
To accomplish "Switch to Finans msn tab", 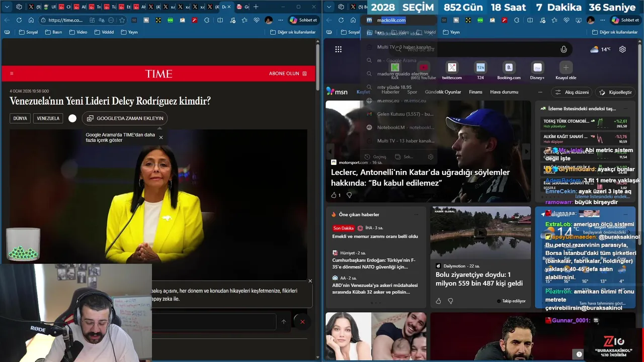I will (x=475, y=92).
